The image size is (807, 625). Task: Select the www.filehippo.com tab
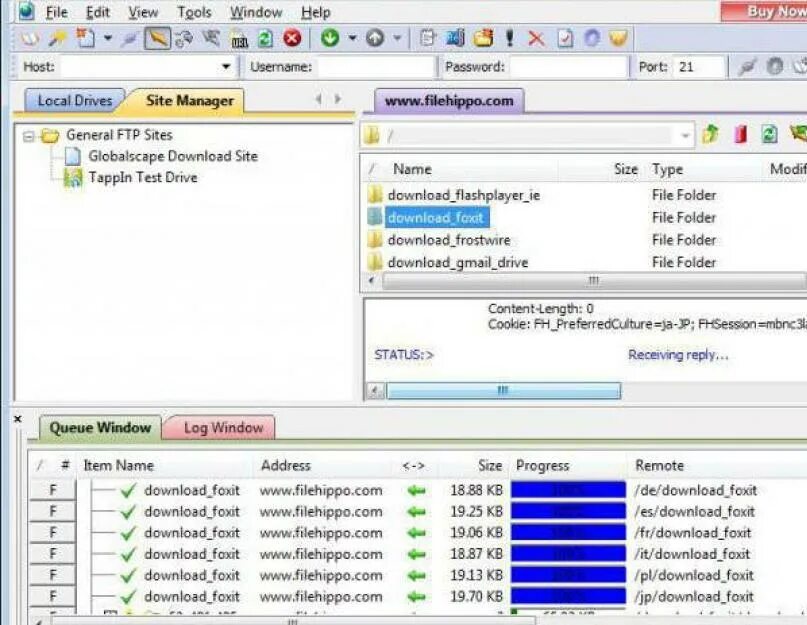tap(449, 100)
